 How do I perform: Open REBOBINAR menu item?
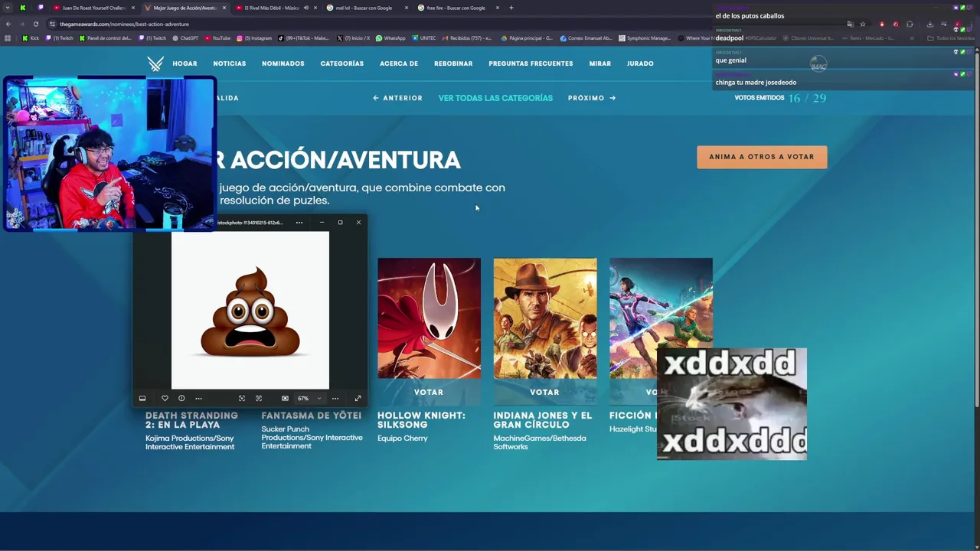point(453,64)
